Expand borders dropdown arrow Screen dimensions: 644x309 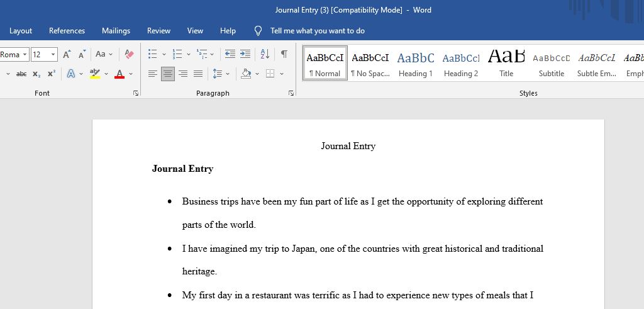[282, 74]
